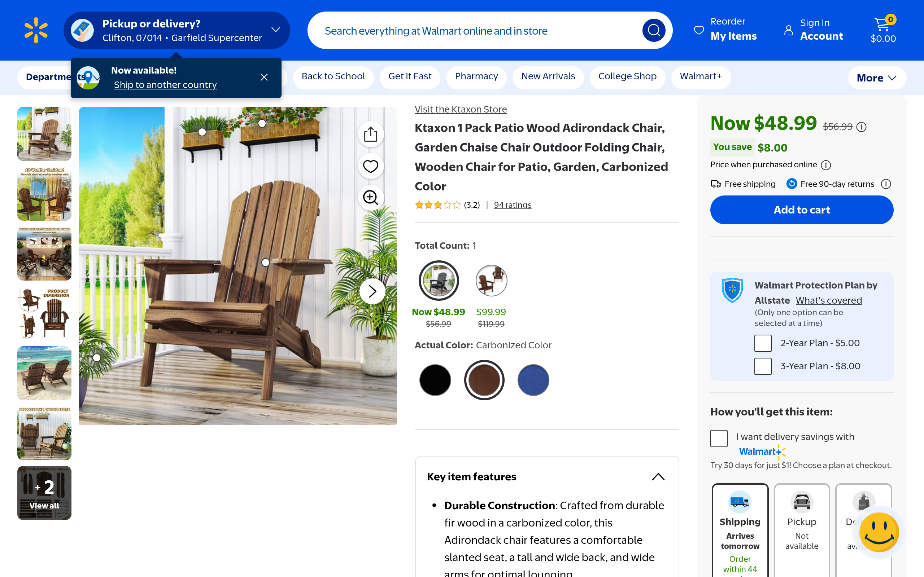Open the Pharmacy nav tab
This screenshot has width=924, height=577.
[476, 76]
